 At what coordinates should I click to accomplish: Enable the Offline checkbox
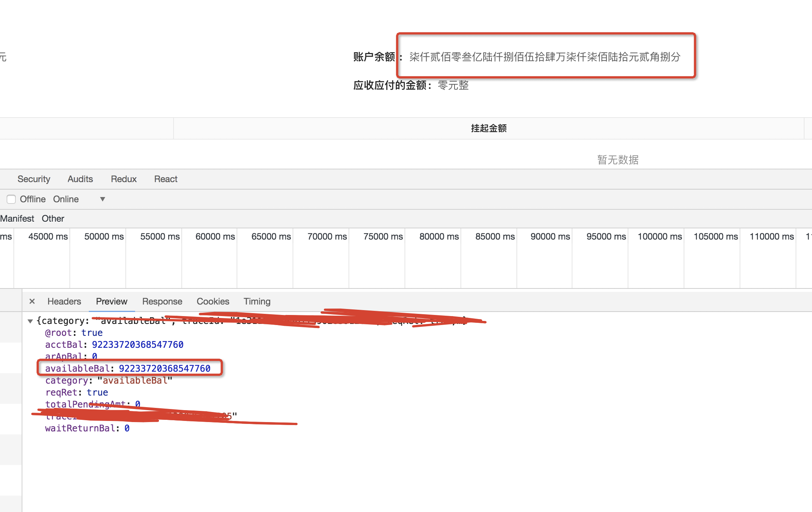[x=11, y=199]
